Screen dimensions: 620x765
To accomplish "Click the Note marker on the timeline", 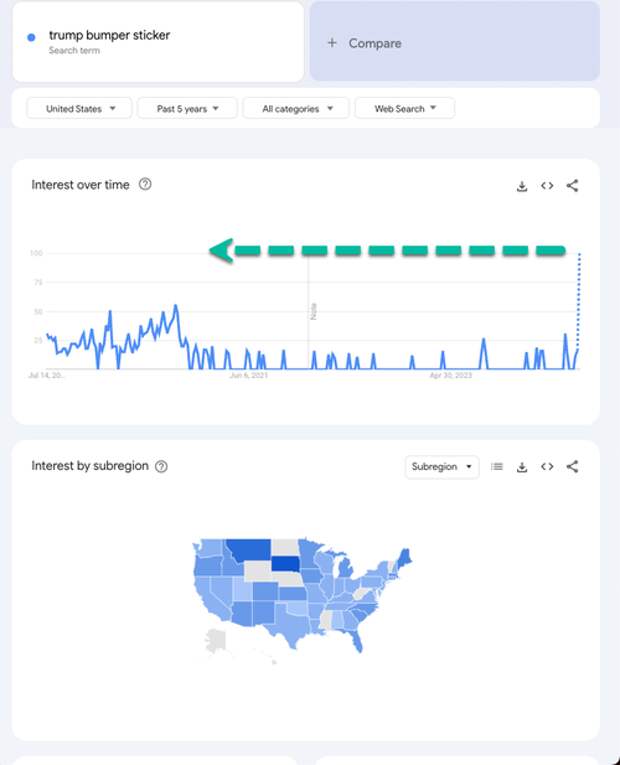I will click(x=314, y=311).
